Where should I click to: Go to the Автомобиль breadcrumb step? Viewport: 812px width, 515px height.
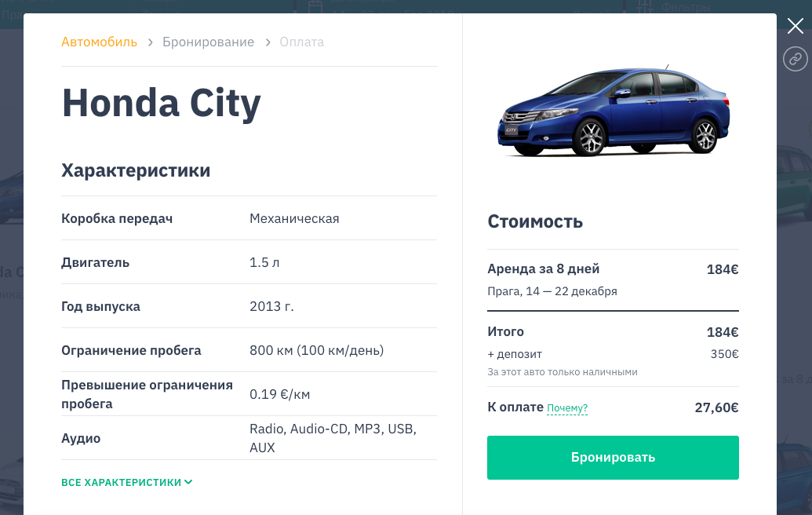[100, 42]
